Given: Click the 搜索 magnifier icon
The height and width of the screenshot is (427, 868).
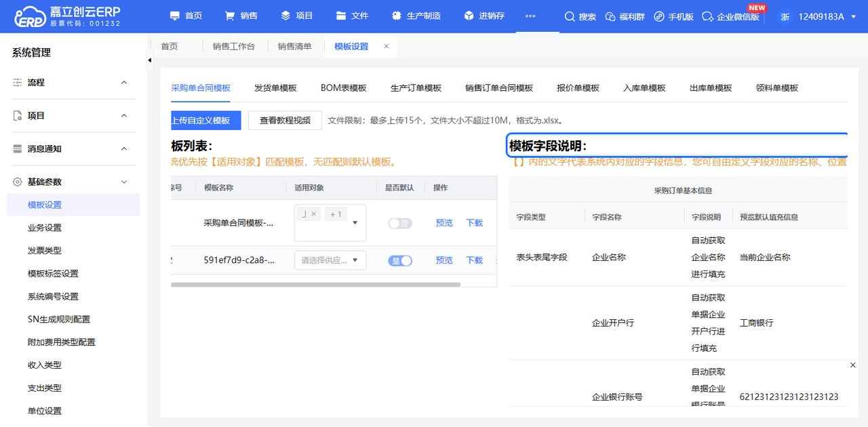Looking at the screenshot, I should pyautogui.click(x=570, y=16).
